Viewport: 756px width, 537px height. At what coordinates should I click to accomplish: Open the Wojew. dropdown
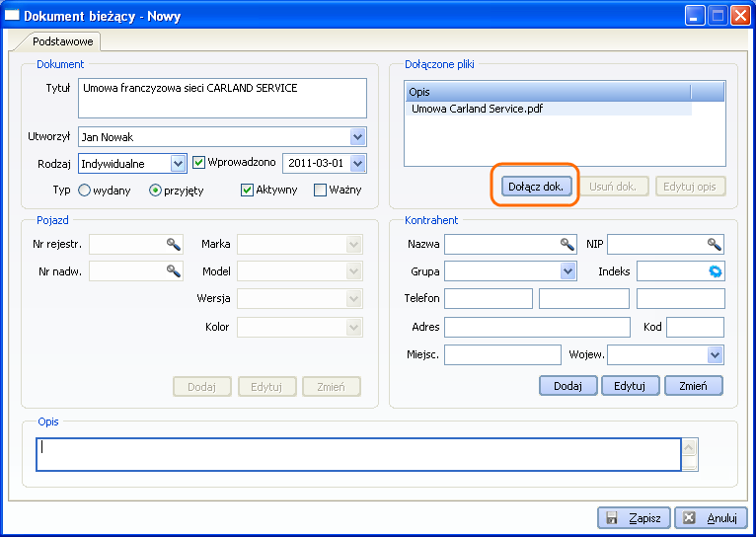tap(715, 354)
